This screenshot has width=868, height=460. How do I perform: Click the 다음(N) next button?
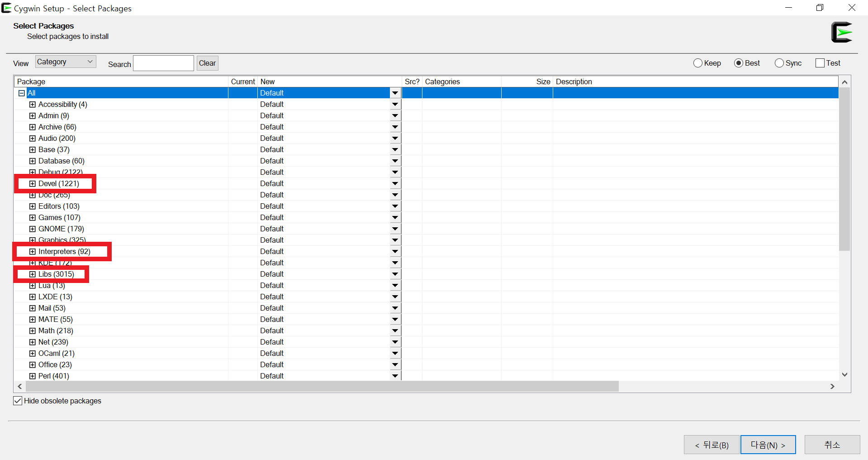768,445
